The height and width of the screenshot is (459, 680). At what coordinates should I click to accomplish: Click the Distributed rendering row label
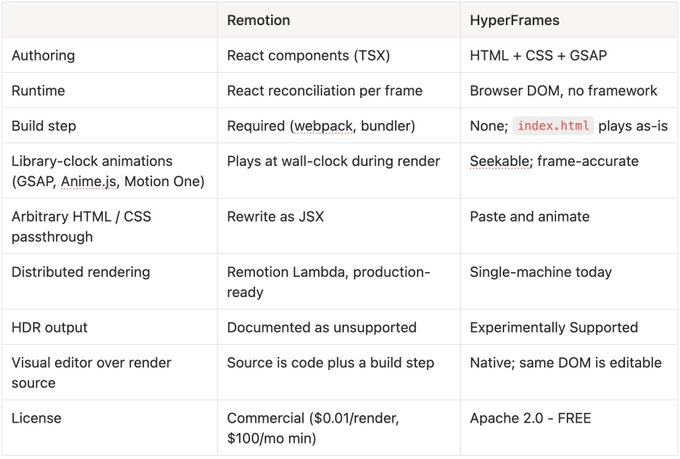point(81,272)
